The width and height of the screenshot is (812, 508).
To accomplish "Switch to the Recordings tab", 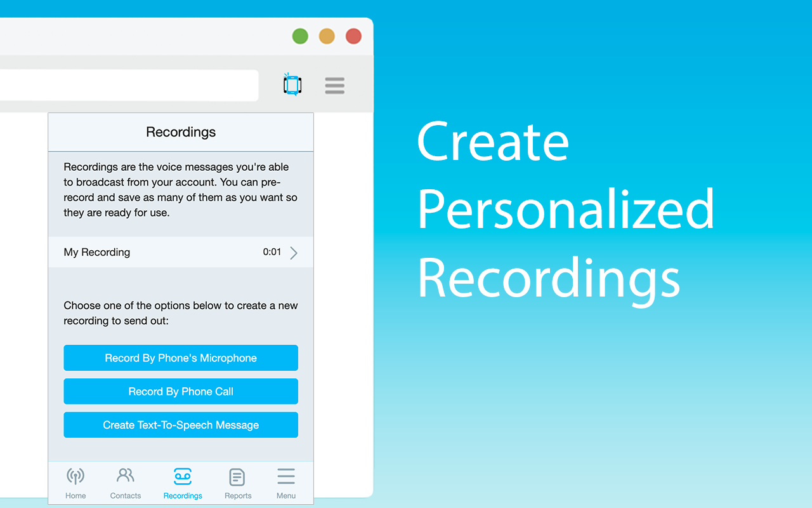I will [x=182, y=481].
